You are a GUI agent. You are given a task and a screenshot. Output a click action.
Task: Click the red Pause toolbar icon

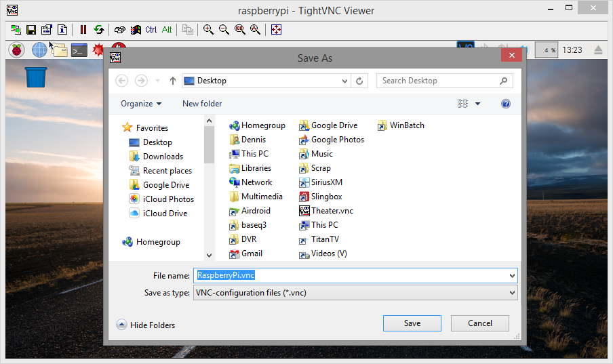(83, 30)
